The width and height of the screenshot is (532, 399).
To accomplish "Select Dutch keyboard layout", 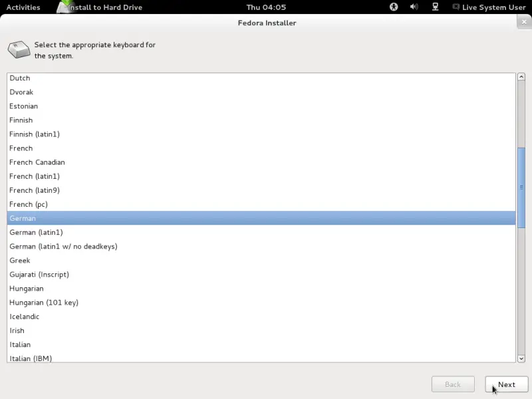I will click(x=261, y=78).
